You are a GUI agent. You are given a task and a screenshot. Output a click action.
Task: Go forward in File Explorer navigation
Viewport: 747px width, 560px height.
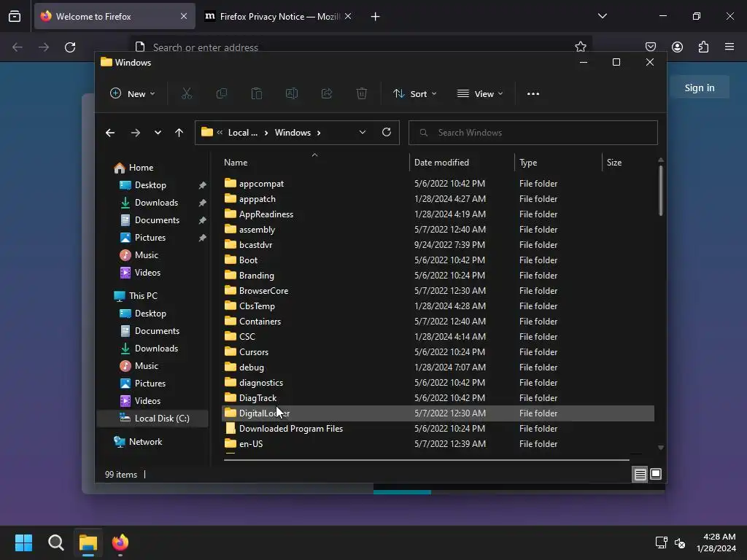[135, 133]
